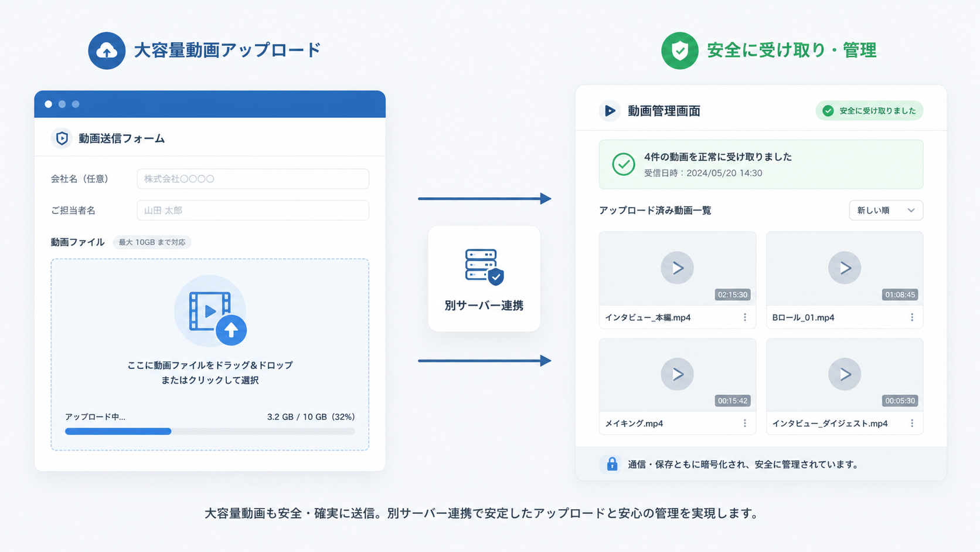The width and height of the screenshot is (980, 552).
Task: Click the 別サーバー連携 label
Action: point(484,306)
